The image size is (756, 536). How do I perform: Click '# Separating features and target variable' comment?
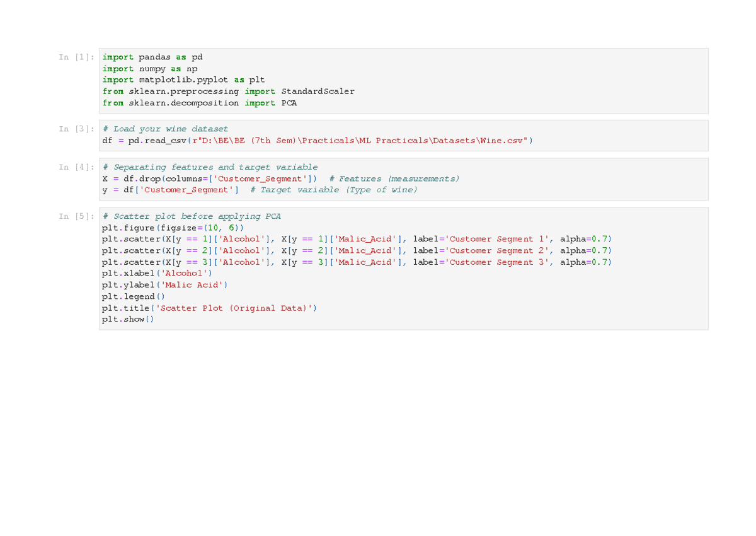(210, 167)
